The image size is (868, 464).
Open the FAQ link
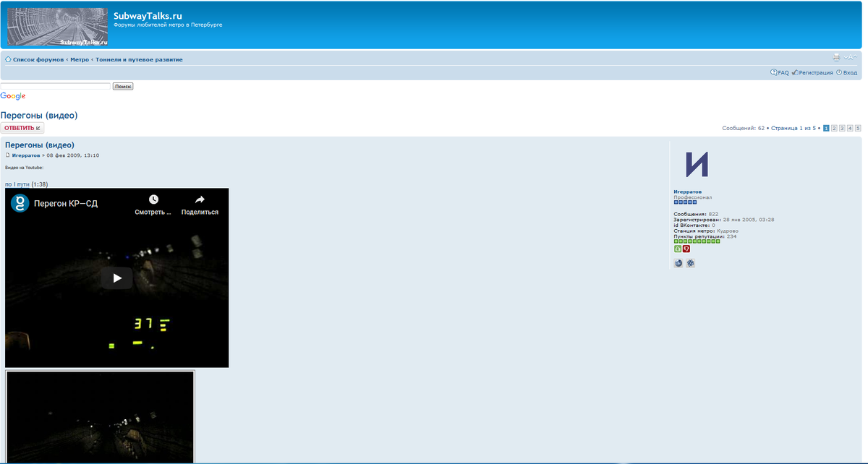pos(780,72)
